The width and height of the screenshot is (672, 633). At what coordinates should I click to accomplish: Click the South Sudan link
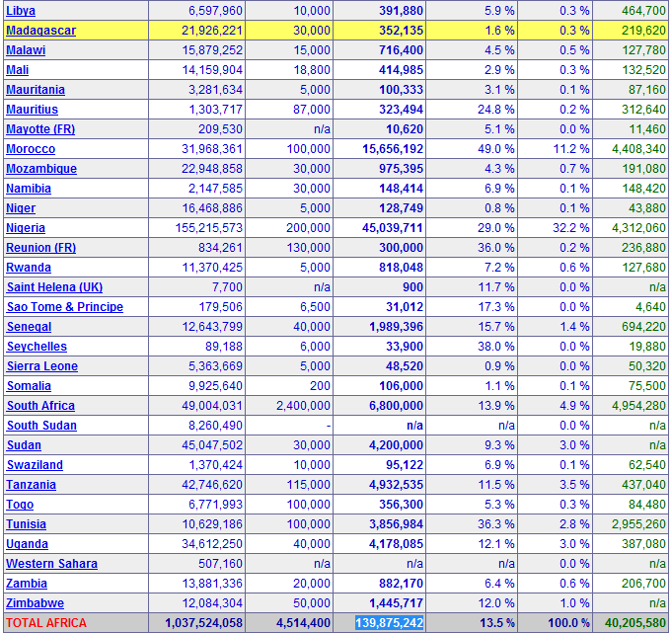42,425
